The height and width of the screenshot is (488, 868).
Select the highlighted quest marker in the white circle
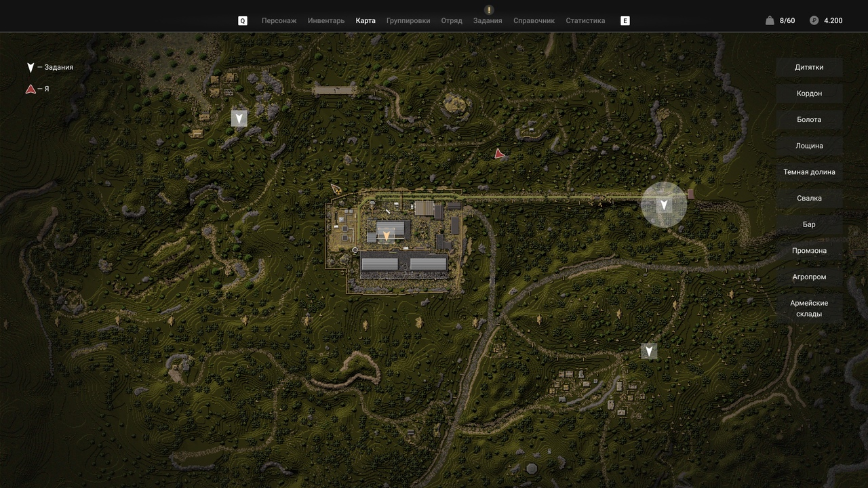click(x=665, y=205)
